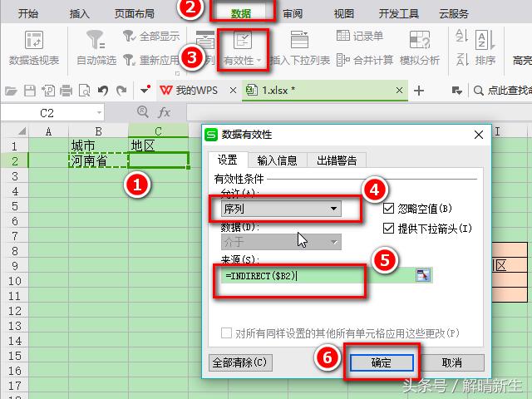Select row 5 header

(14, 206)
